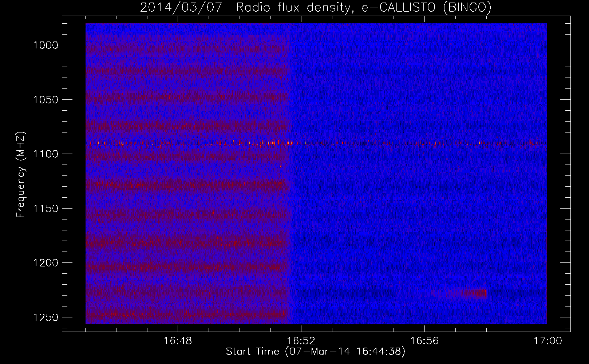This screenshot has height=364, width=589.
Task: Click the 16:48 time axis label
Action: coord(178,341)
